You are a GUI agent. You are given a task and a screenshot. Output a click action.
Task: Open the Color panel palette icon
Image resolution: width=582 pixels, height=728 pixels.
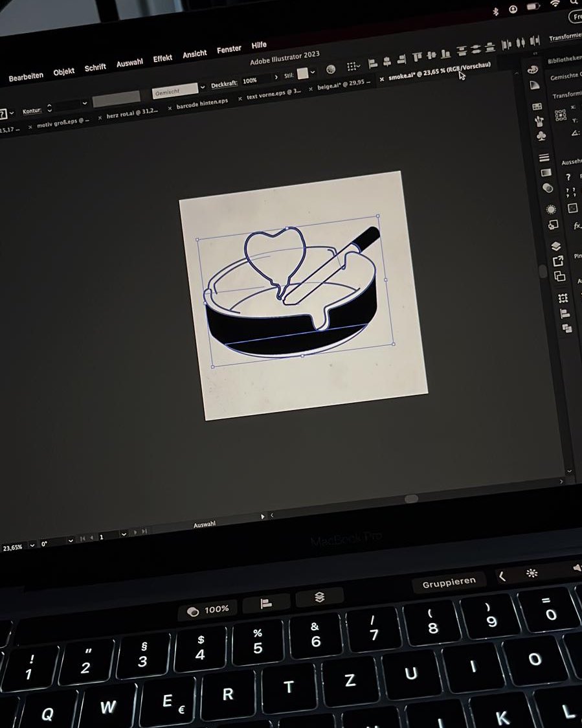[x=532, y=70]
